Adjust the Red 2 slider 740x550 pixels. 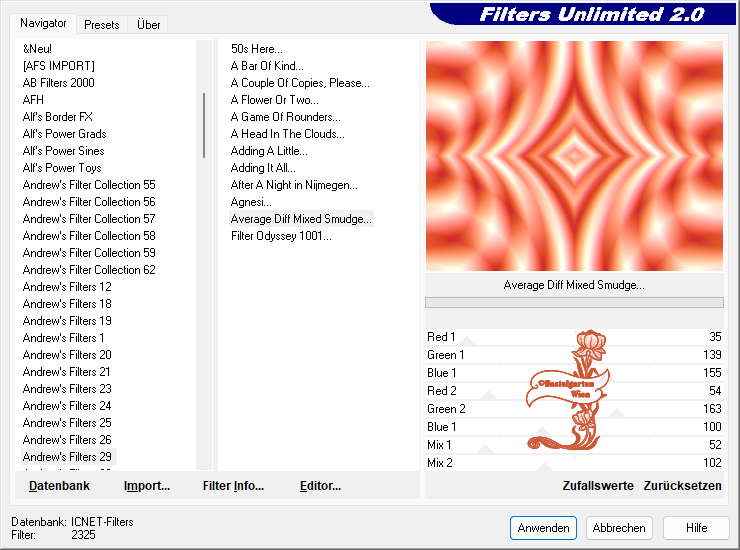(x=574, y=391)
